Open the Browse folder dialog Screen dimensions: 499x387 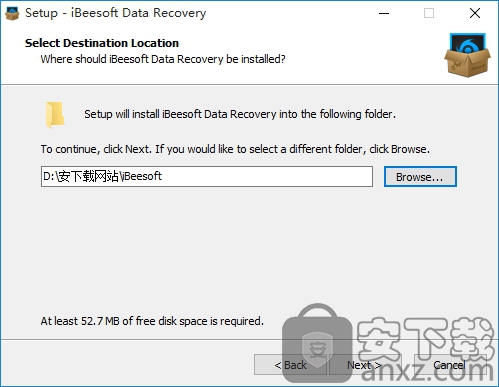pos(420,177)
